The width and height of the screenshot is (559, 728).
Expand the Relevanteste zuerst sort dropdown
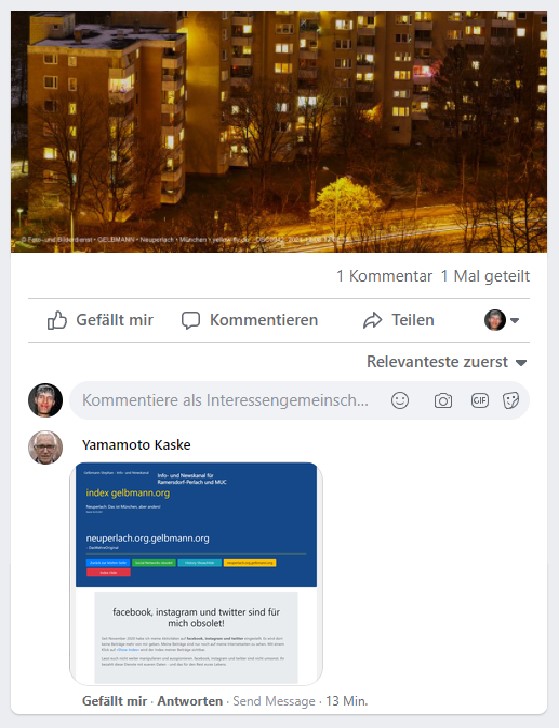447,362
